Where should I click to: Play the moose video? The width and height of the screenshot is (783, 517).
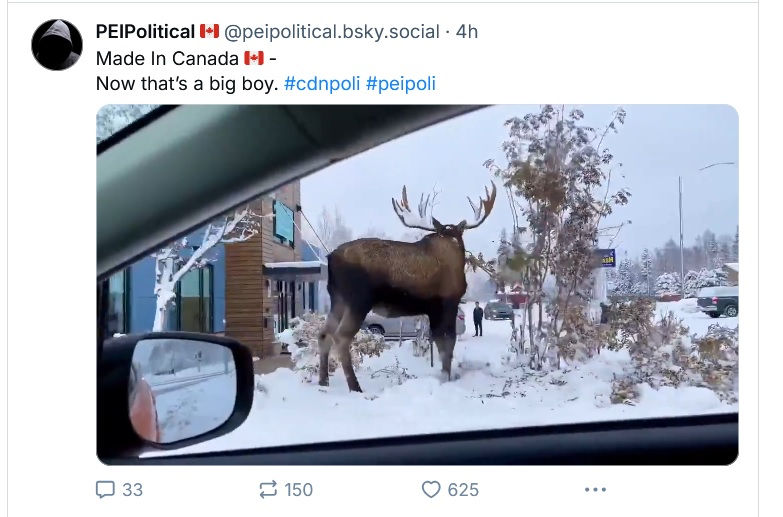pos(417,285)
